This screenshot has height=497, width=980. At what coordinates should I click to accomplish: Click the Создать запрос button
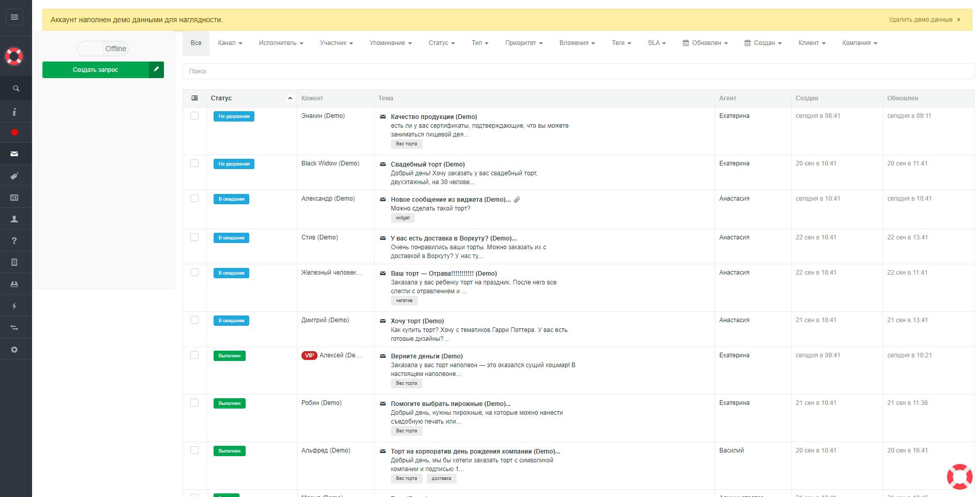pyautogui.click(x=96, y=69)
